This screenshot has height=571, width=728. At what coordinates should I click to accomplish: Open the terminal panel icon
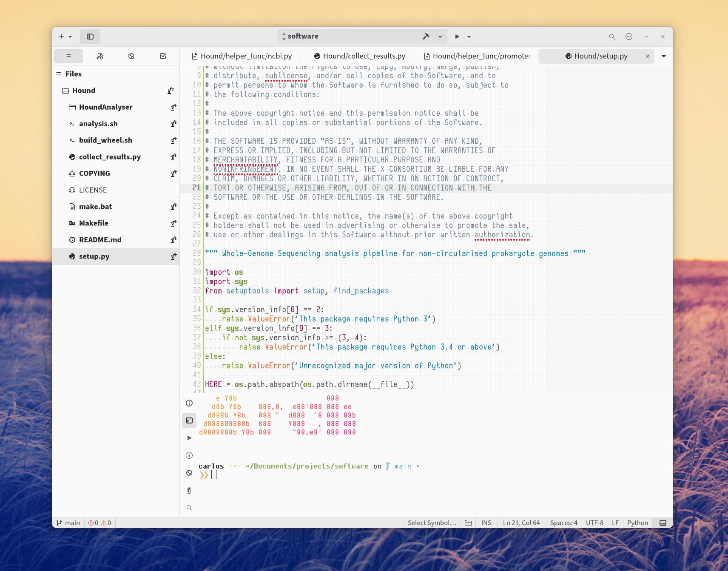click(189, 420)
